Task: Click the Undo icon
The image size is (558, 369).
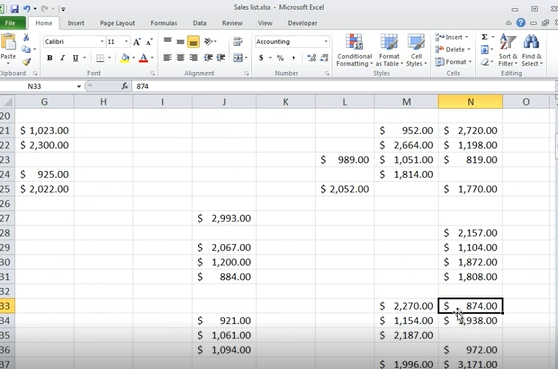Action: tap(27, 9)
